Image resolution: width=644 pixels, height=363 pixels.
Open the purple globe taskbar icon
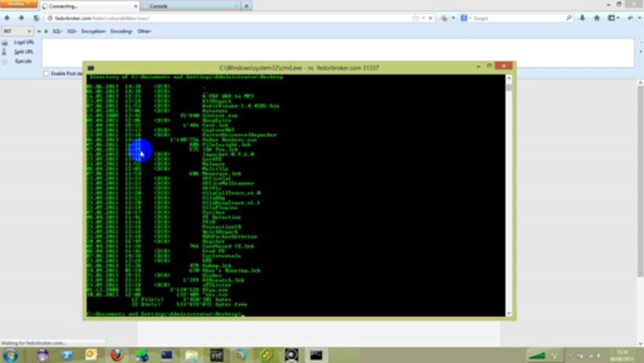coord(43,355)
